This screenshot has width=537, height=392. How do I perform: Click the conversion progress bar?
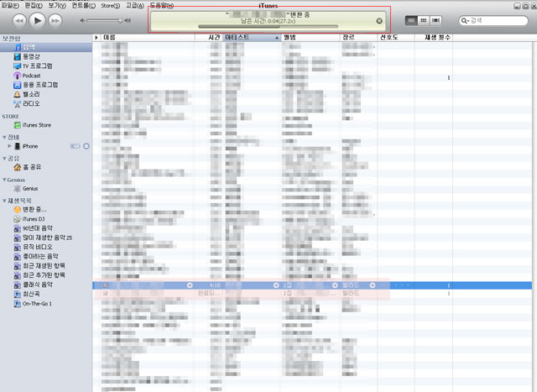click(x=268, y=26)
